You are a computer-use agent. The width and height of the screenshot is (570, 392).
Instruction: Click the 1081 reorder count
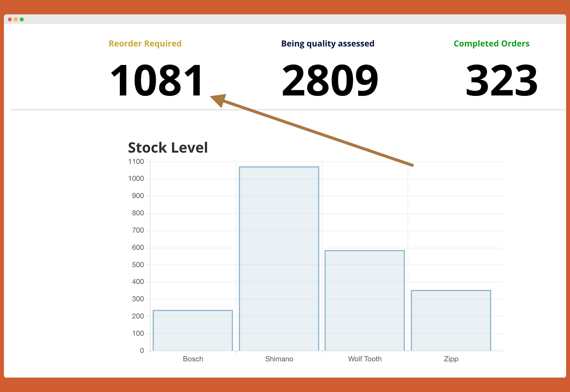pos(157,80)
